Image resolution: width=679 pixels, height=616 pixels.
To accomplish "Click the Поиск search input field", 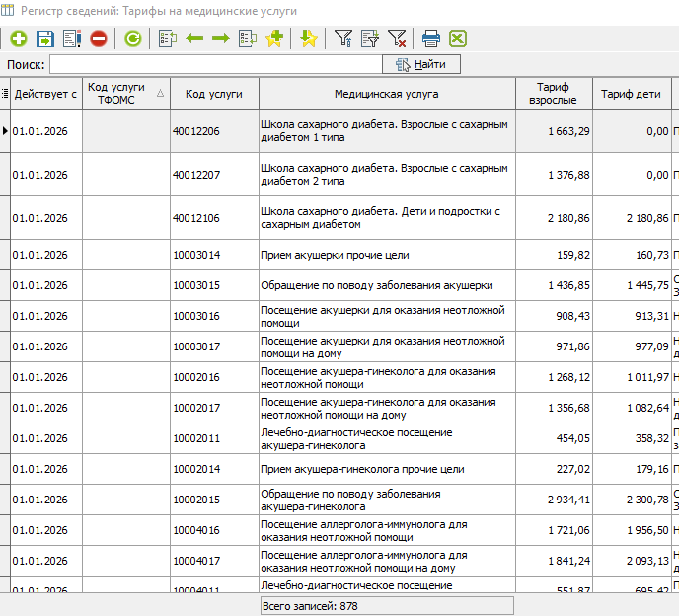I will (x=215, y=64).
